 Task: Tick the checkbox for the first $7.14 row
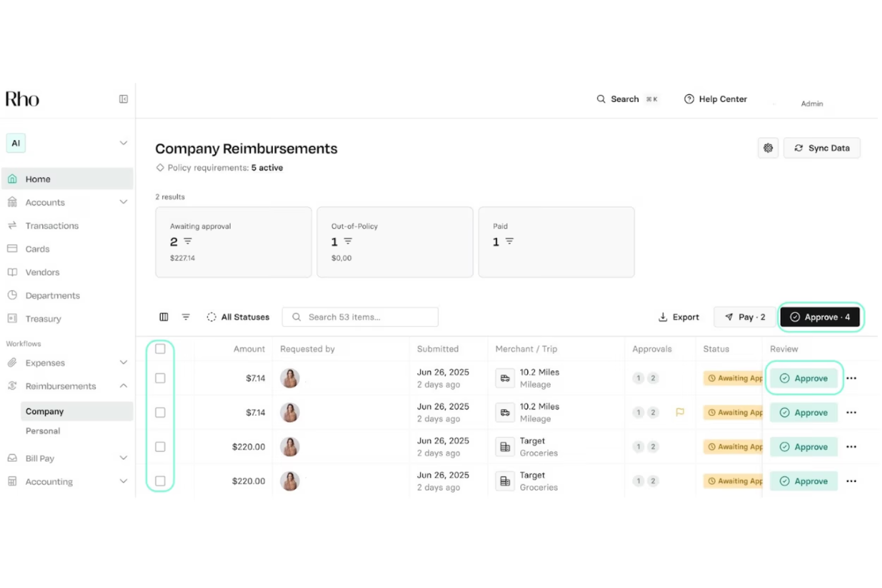click(160, 378)
